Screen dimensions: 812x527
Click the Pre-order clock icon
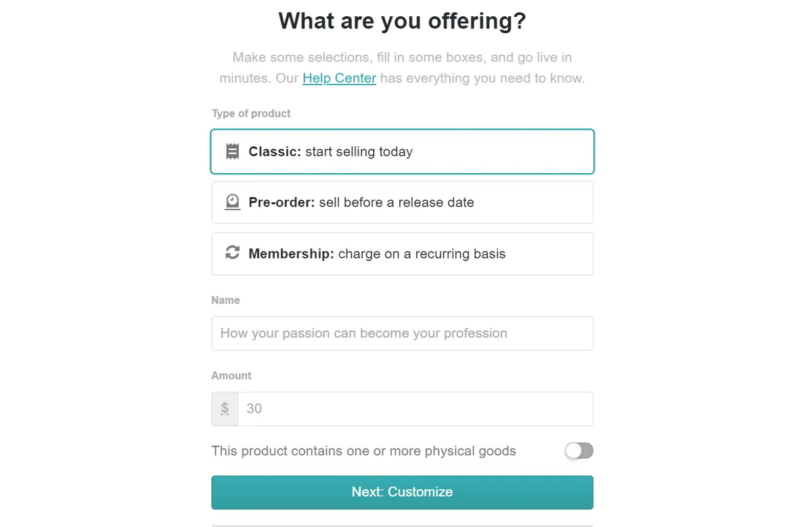pos(232,202)
